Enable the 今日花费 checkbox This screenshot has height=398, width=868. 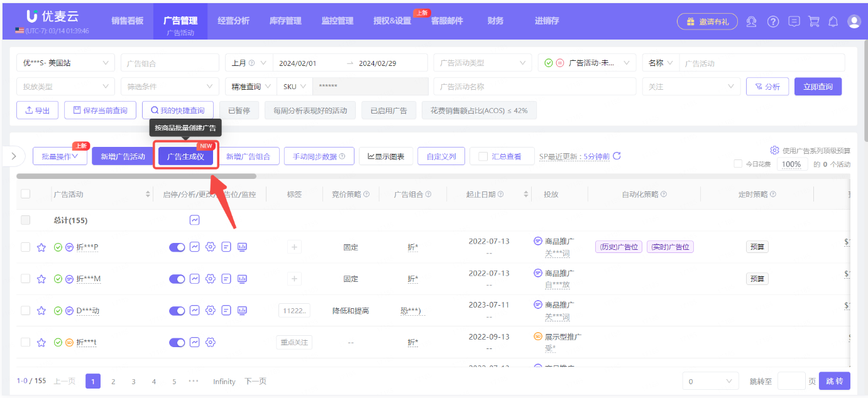pos(737,163)
